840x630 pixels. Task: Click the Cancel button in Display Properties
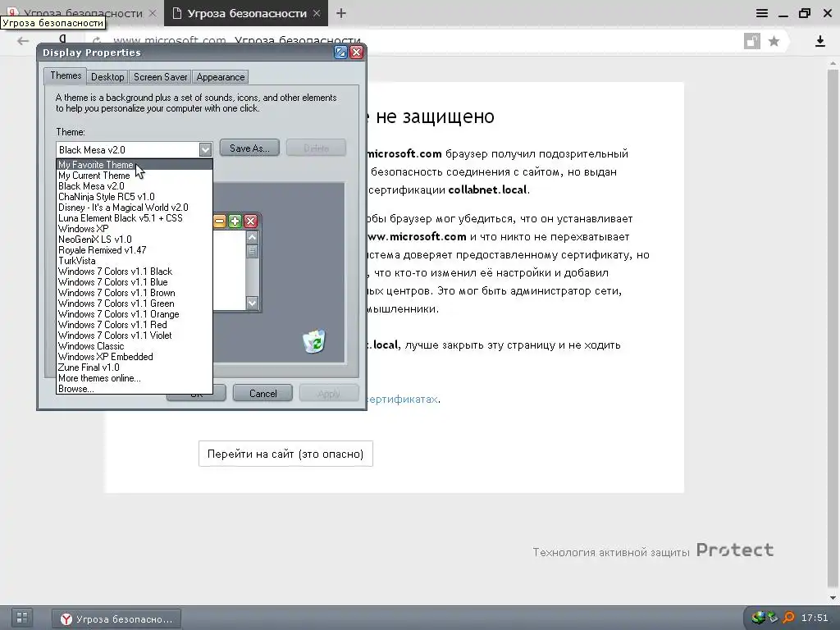(262, 393)
